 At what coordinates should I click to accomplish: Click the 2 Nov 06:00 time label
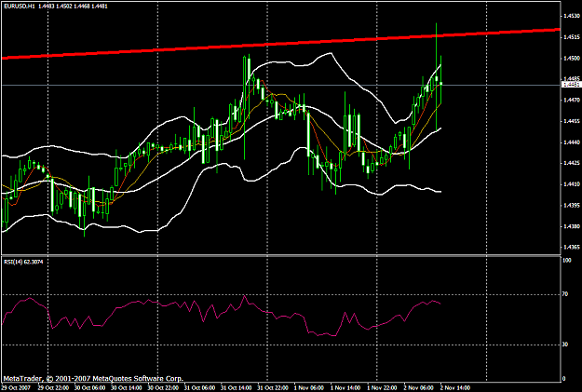tap(419, 388)
